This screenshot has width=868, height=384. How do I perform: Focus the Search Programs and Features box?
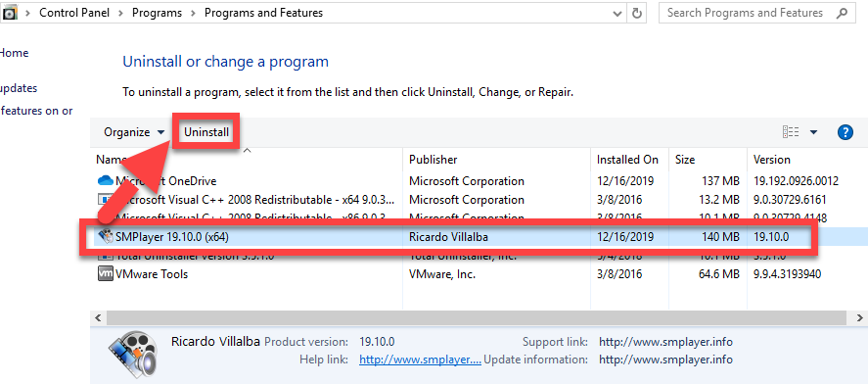pos(756,13)
